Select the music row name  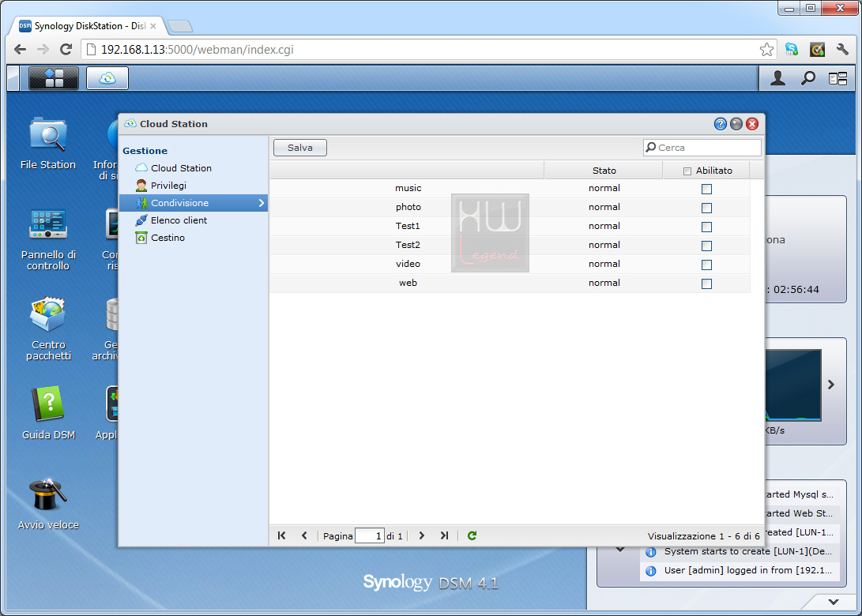[x=408, y=188]
